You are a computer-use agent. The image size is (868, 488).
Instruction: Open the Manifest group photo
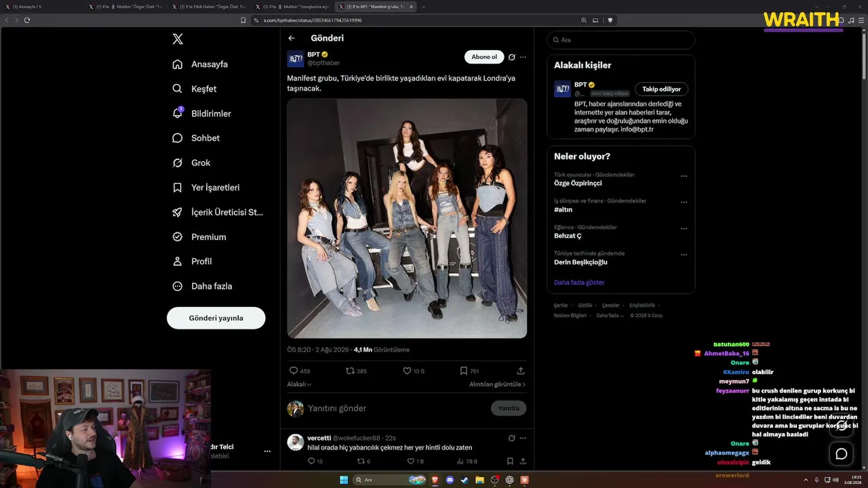(x=407, y=218)
